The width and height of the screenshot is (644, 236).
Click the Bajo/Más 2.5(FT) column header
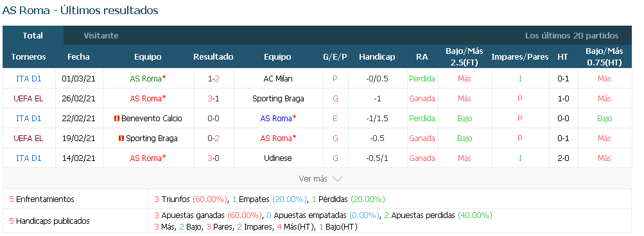(464, 56)
